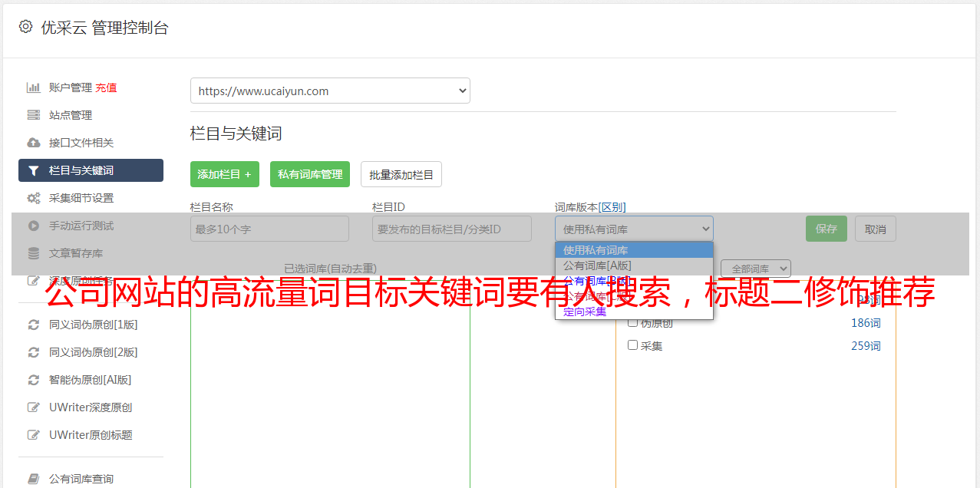
Task: Click the 优采云 管理控制台 title
Action: [104, 28]
